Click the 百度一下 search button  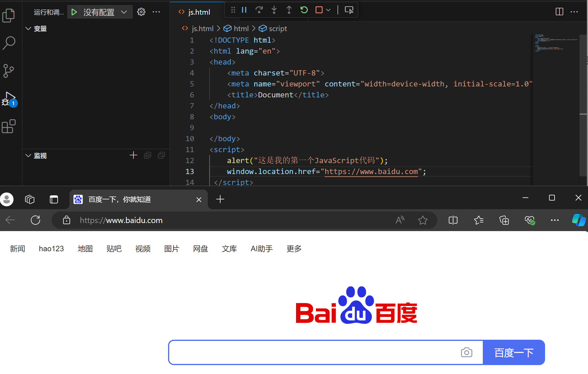coord(514,352)
